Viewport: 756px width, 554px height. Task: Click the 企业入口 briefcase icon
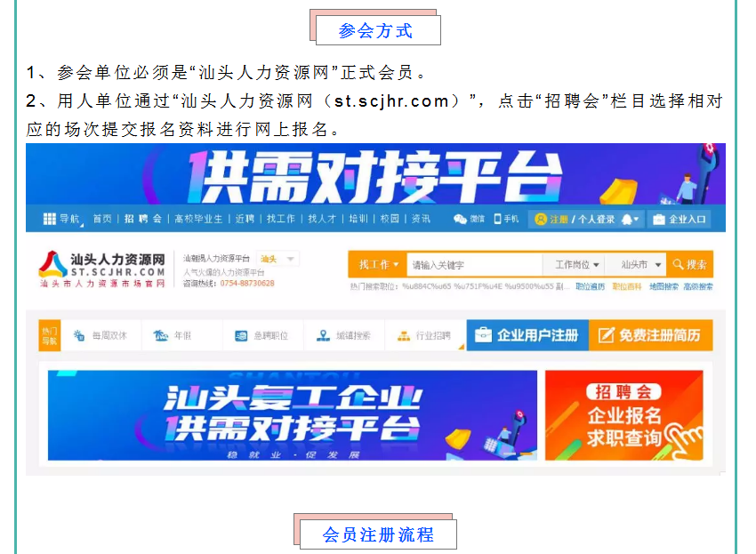pyautogui.click(x=658, y=220)
